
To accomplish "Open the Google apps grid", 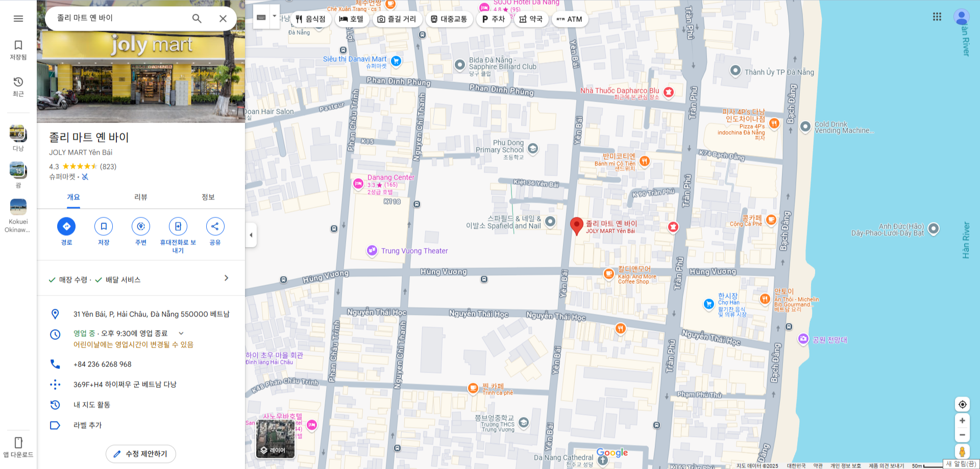I will pyautogui.click(x=937, y=17).
